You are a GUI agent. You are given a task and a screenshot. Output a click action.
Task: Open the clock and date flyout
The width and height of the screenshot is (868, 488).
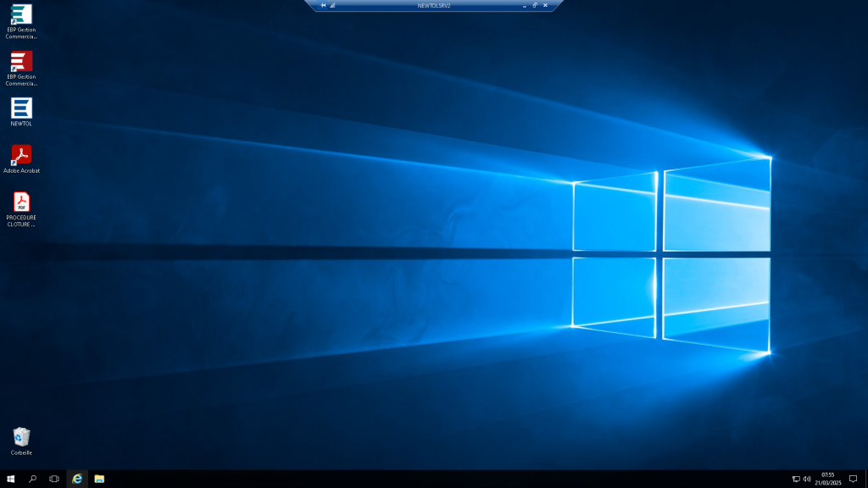click(x=828, y=479)
